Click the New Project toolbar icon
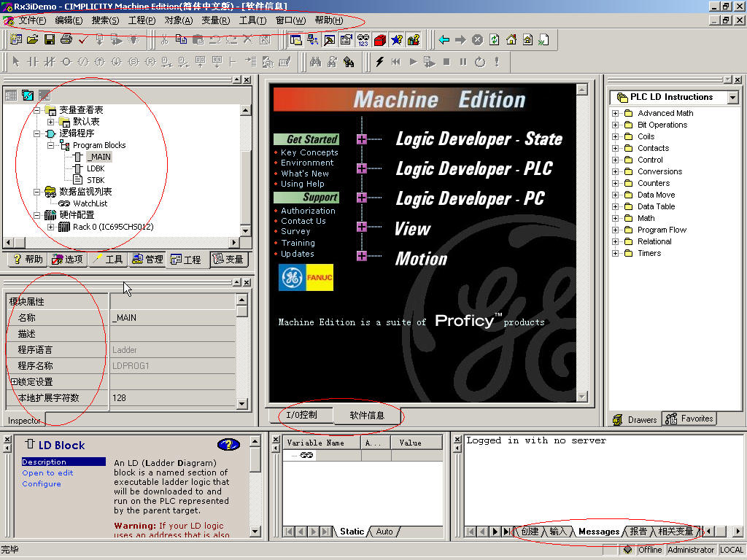Viewport: 747px width, 560px height. coord(16,39)
